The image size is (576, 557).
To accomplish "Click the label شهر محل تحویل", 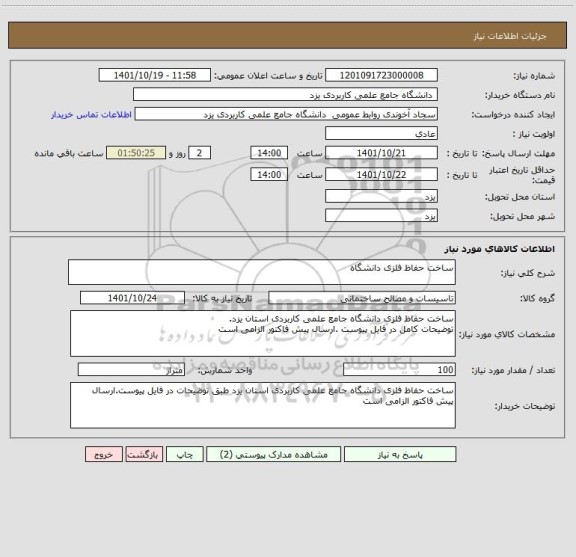I will click(x=522, y=216).
